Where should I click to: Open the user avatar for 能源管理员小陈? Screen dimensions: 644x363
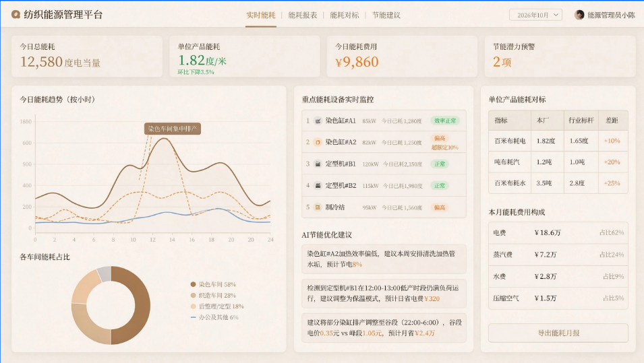coord(579,15)
